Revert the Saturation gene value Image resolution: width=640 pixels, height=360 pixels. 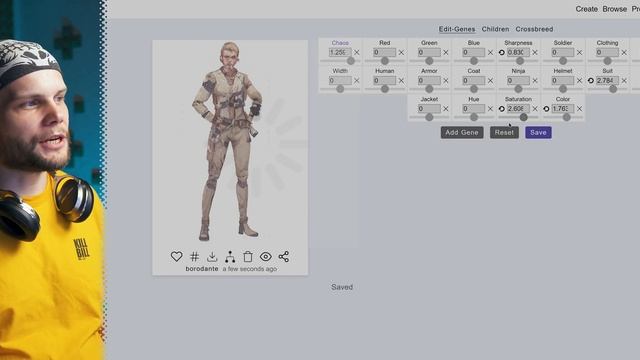pyautogui.click(x=502, y=109)
